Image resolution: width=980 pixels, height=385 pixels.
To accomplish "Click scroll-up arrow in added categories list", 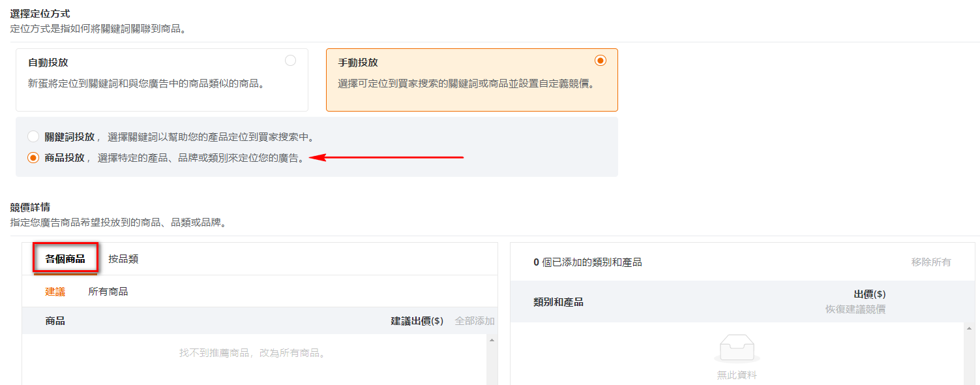I will (968, 328).
